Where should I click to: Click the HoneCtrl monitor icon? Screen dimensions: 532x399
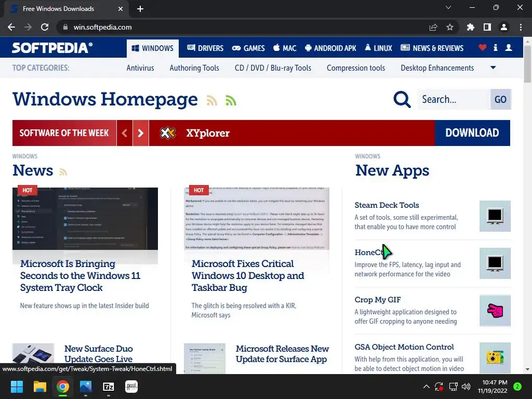click(x=495, y=263)
